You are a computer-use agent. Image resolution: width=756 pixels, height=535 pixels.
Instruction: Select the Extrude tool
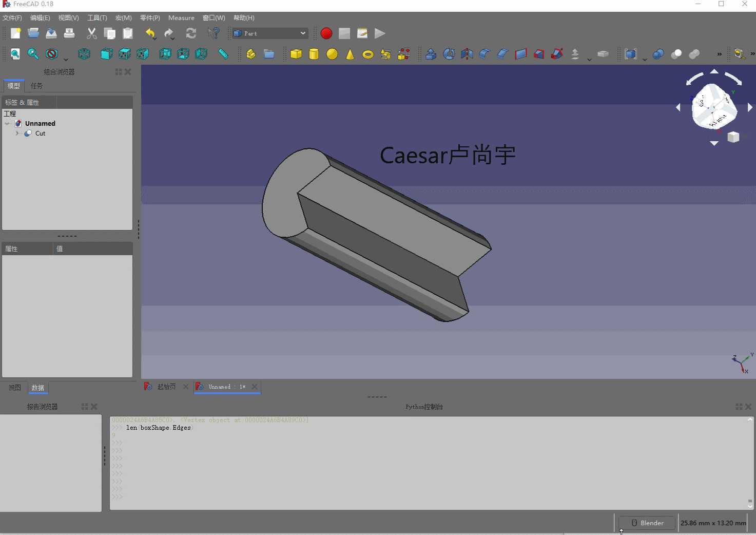coord(431,54)
